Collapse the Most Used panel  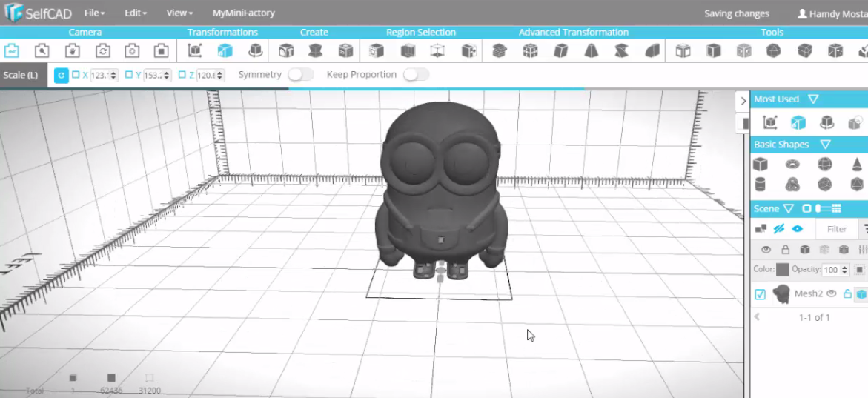pyautogui.click(x=812, y=99)
